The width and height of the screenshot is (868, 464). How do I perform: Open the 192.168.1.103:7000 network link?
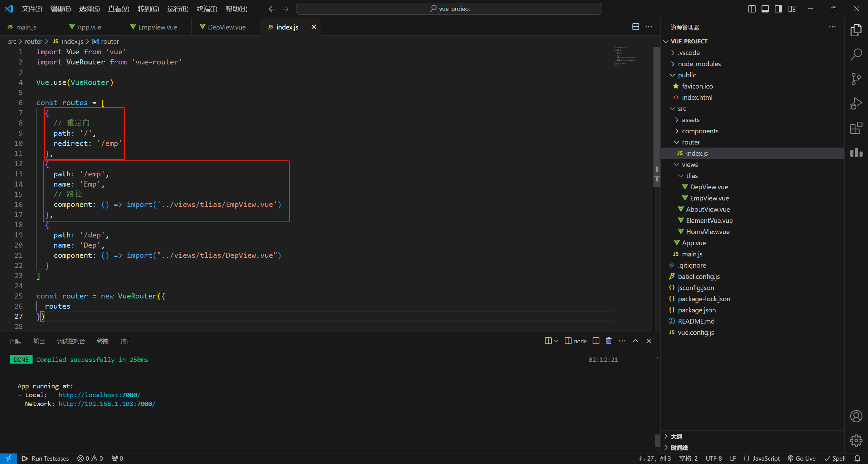pos(107,404)
